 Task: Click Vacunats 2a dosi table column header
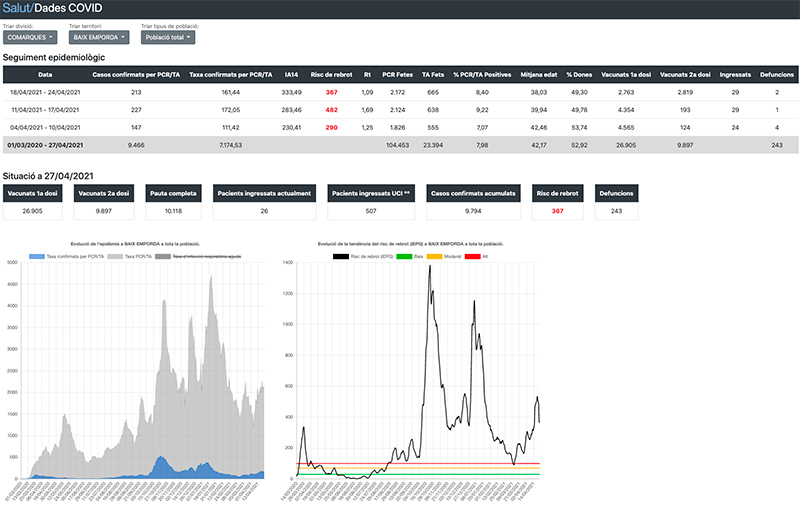[685, 74]
